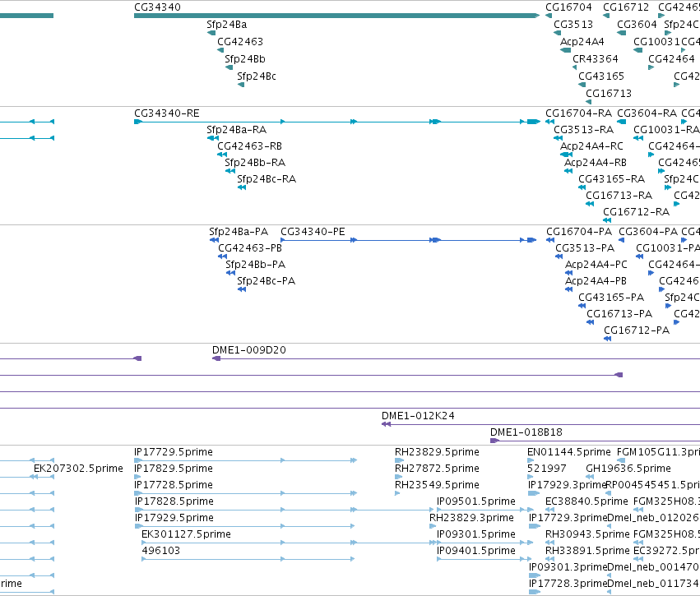Click the IP17828.5prime EST label
700x596 pixels.
point(174,501)
